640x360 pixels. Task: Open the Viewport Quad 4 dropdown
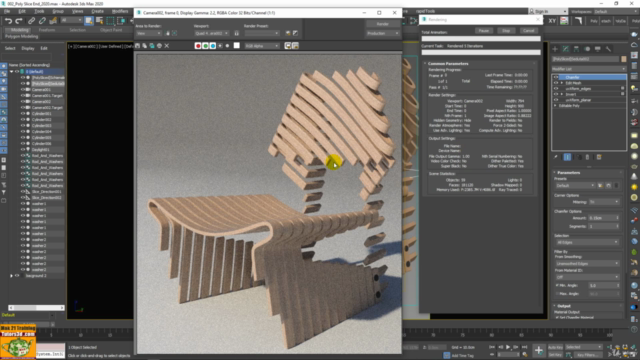click(x=211, y=33)
